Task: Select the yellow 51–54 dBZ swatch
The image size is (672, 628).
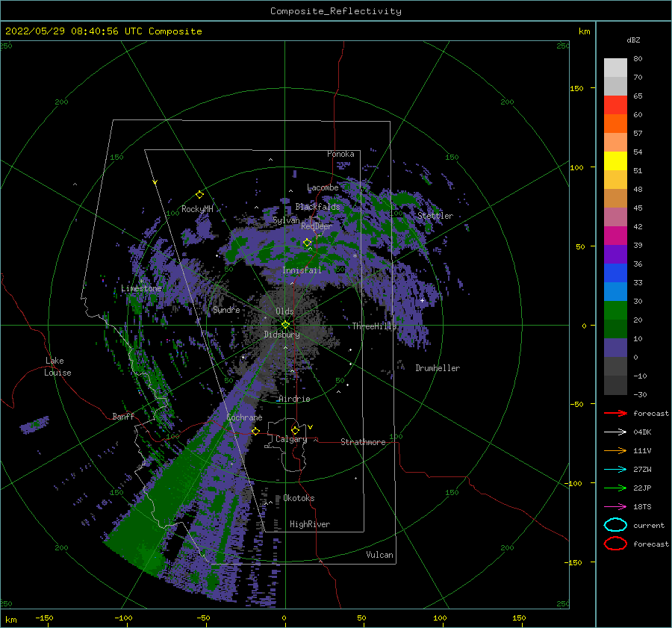Action: point(615,161)
